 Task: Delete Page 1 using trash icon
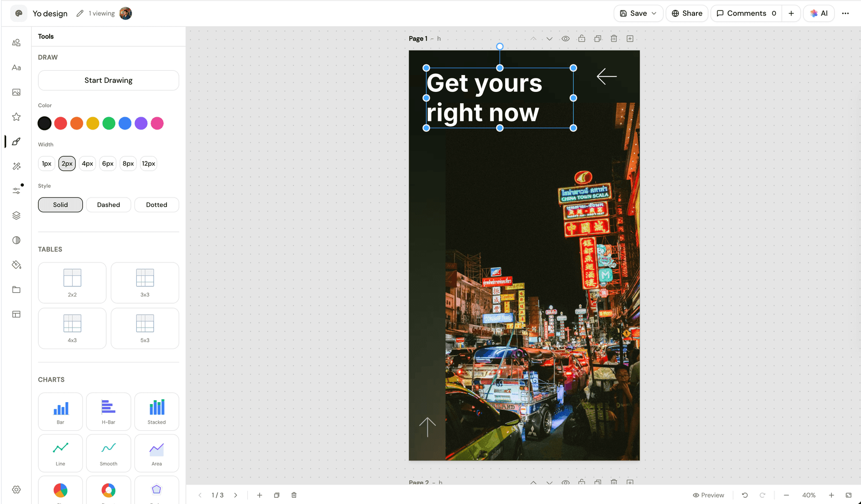tap(614, 39)
